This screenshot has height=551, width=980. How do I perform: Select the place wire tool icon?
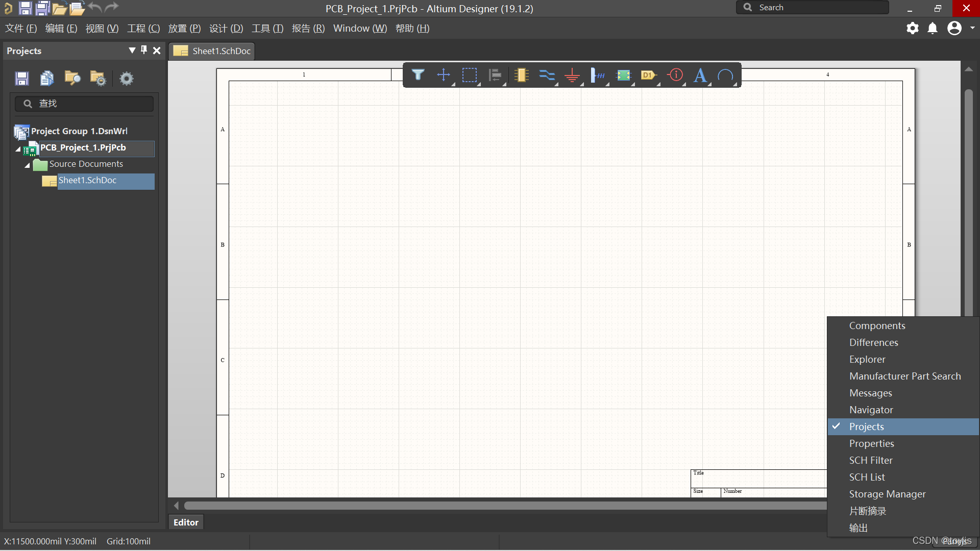pos(547,76)
